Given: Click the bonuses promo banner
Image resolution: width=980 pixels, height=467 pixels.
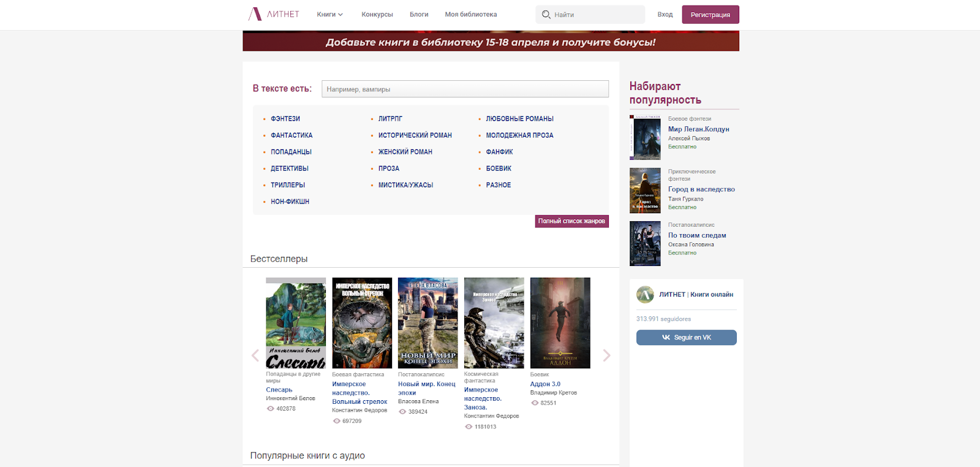Looking at the screenshot, I should 491,41.
